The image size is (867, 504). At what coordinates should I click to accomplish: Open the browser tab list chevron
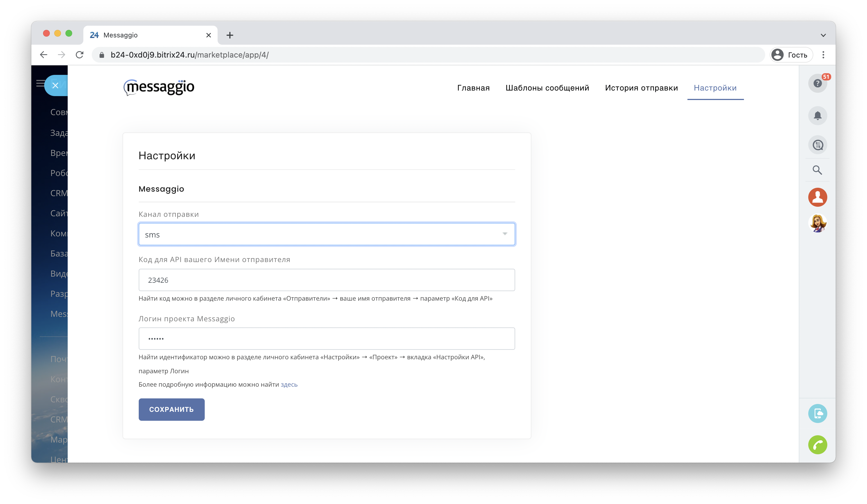(823, 35)
